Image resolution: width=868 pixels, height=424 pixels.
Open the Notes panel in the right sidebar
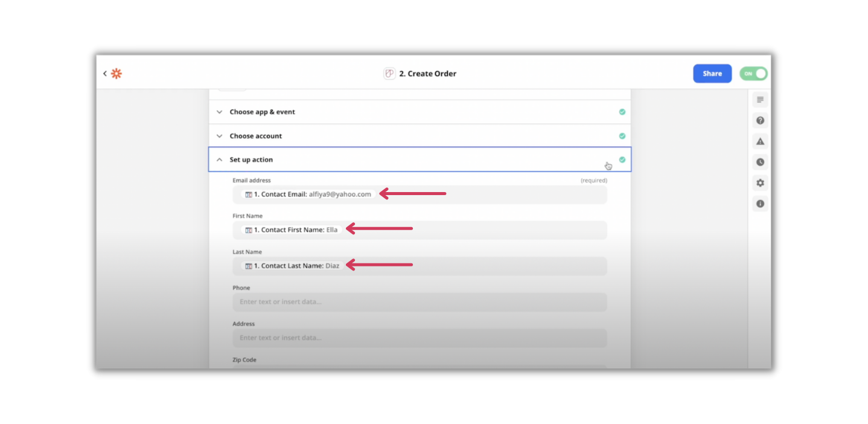(x=759, y=99)
